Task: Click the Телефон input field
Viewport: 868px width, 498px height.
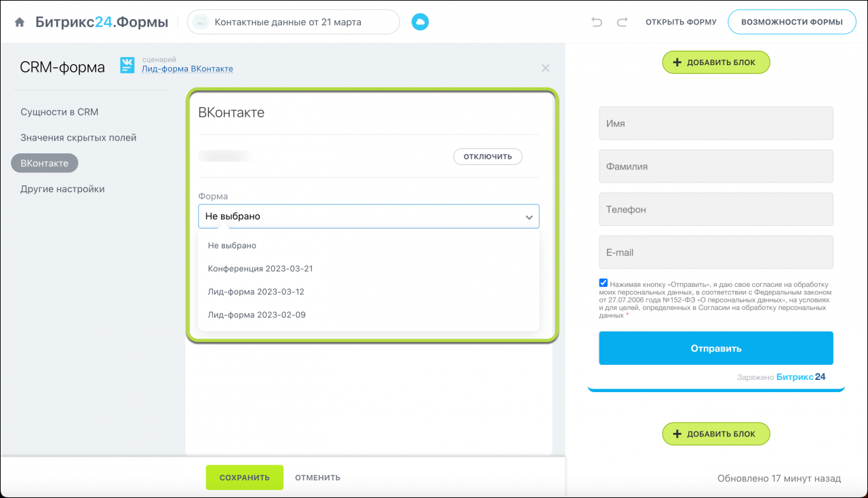Action: coord(716,210)
